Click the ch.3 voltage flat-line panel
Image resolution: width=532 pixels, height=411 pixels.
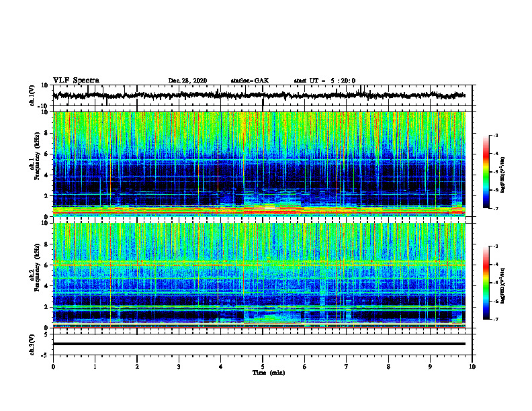263,345
